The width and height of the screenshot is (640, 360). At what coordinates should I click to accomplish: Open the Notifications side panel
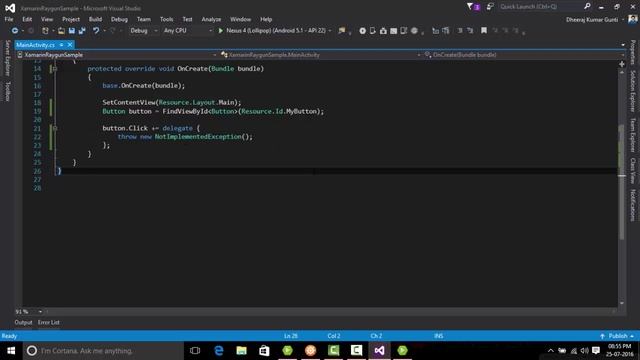tap(633, 205)
